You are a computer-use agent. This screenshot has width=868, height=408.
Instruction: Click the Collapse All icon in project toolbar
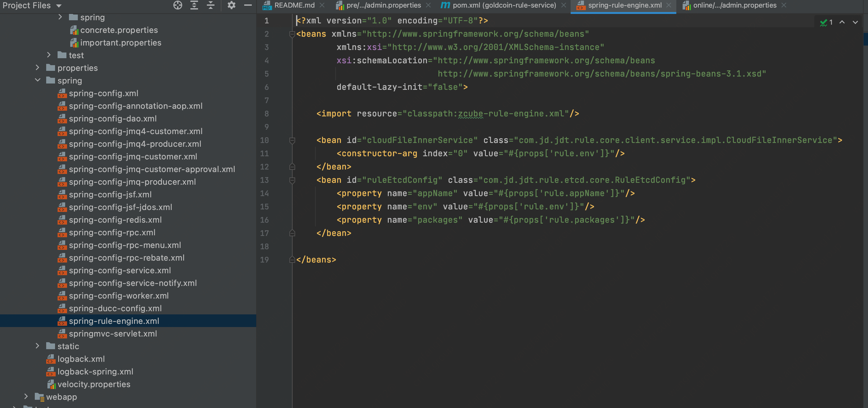[211, 5]
